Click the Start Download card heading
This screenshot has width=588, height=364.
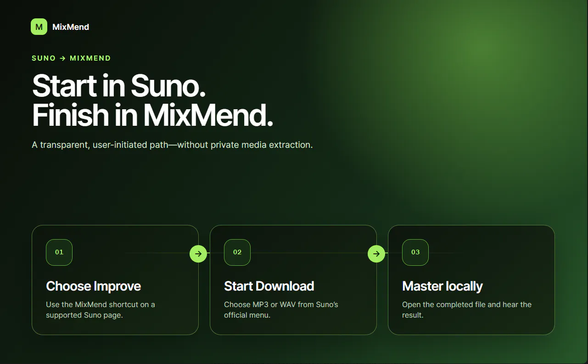point(269,286)
